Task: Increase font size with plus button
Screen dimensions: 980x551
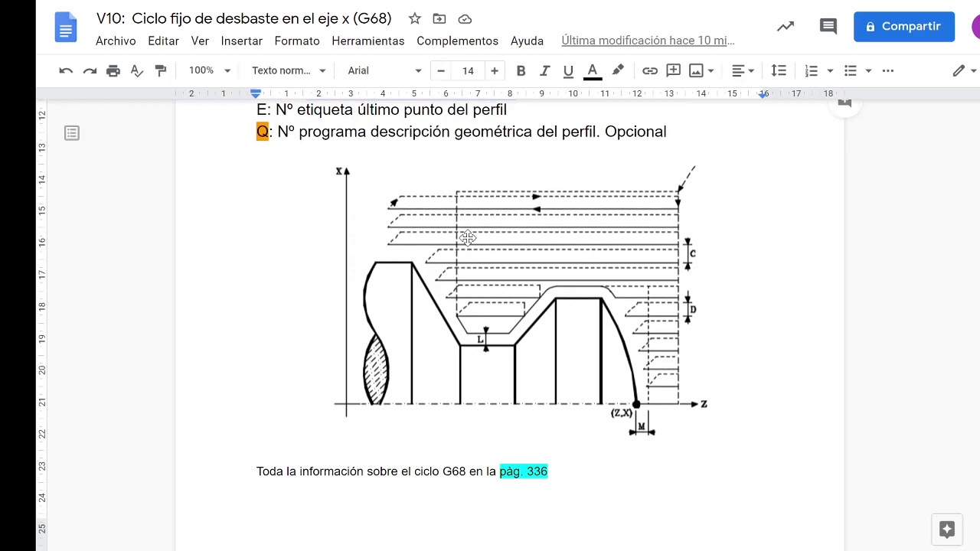Action: pyautogui.click(x=495, y=70)
